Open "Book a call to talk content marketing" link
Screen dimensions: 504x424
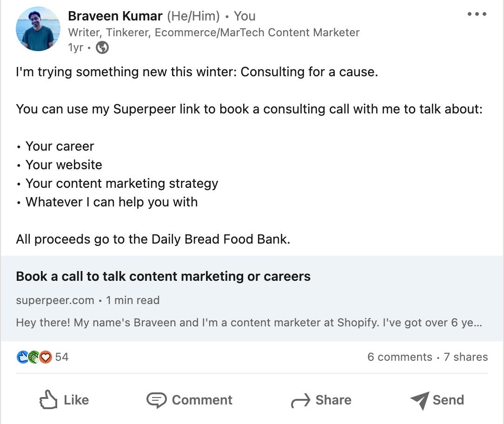coord(163,277)
